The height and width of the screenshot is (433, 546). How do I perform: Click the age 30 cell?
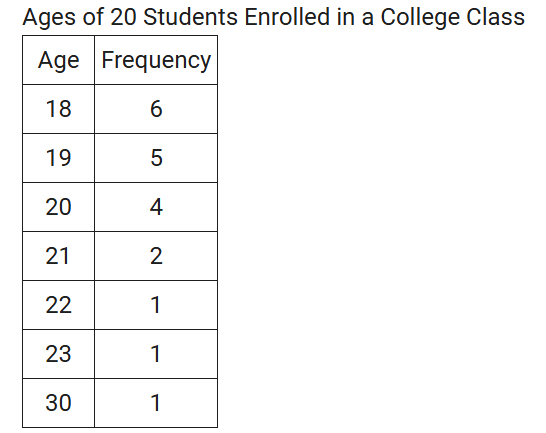58,403
